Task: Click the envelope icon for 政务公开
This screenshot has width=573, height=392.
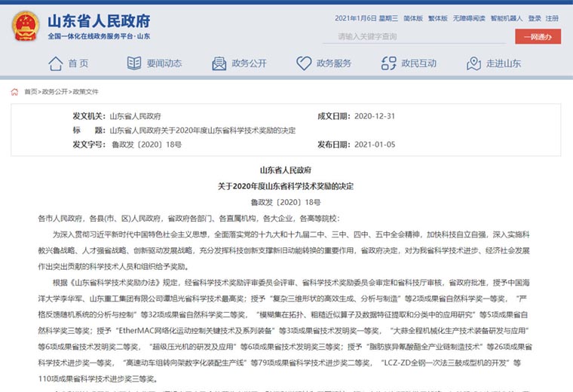Action: coord(219,63)
